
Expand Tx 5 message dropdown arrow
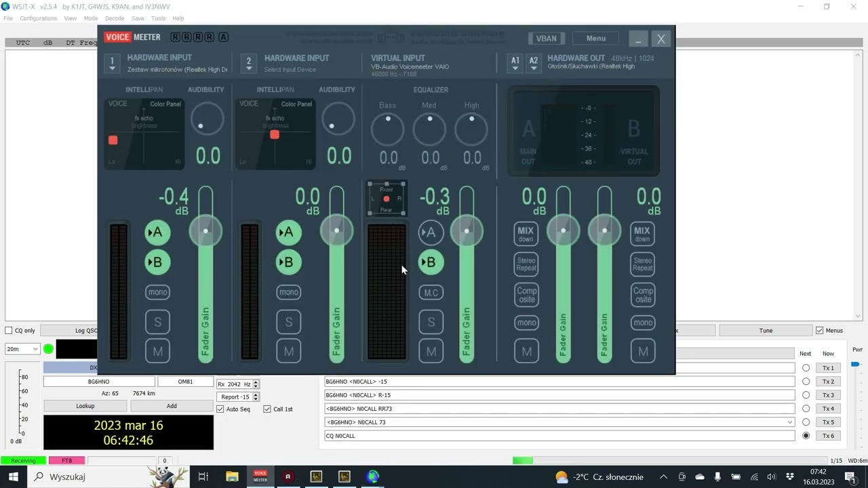(789, 422)
